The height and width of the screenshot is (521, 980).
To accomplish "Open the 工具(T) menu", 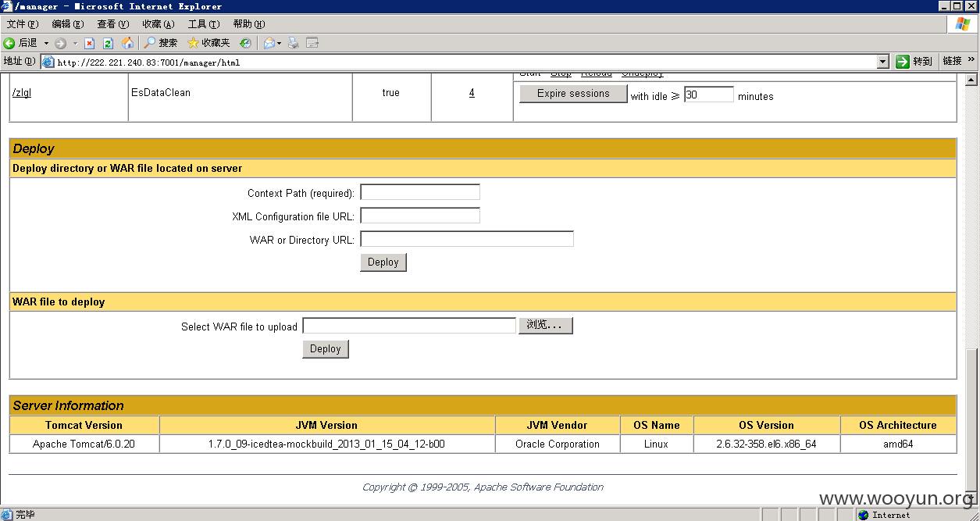I will pos(203,24).
